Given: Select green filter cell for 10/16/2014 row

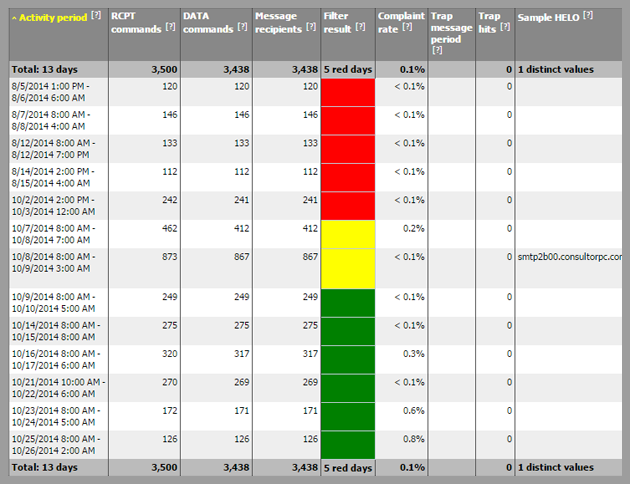Looking at the screenshot, I should (348, 360).
